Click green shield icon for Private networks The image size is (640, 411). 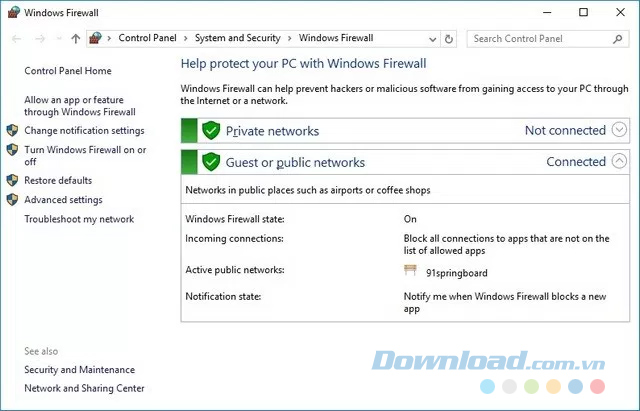click(211, 131)
